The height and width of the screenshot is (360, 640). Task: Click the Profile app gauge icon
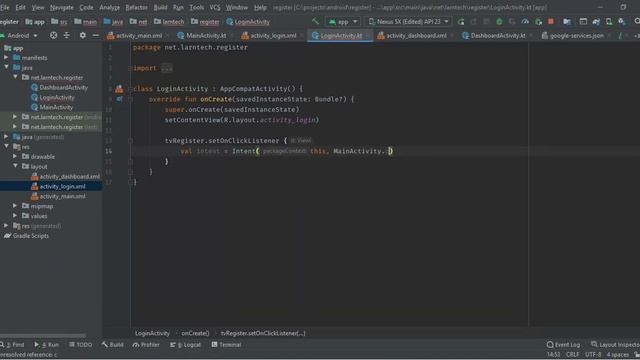click(525, 22)
